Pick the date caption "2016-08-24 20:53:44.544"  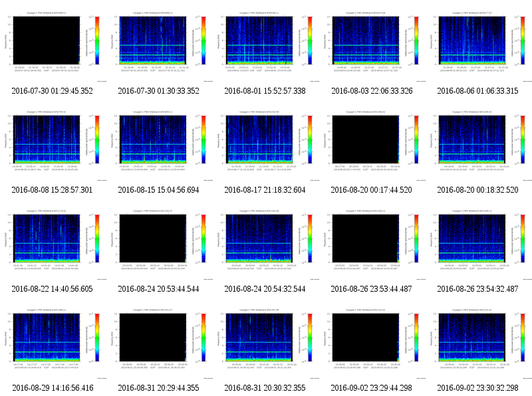point(158,289)
